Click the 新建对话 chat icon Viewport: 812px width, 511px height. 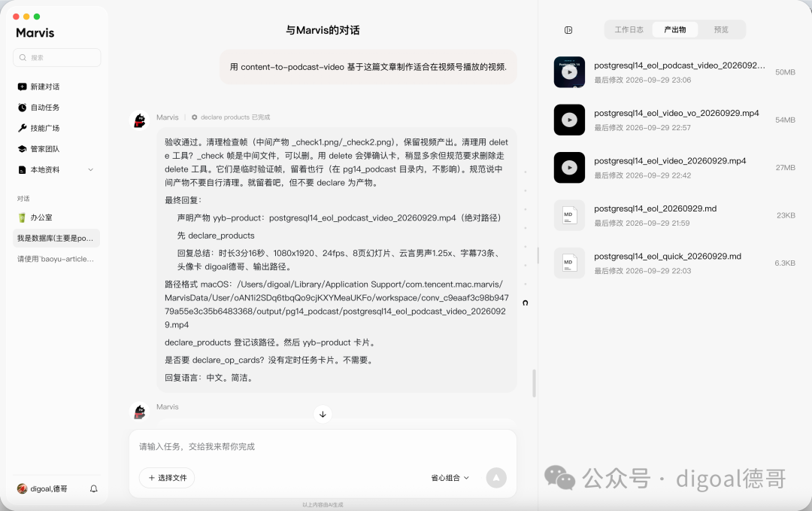22,87
